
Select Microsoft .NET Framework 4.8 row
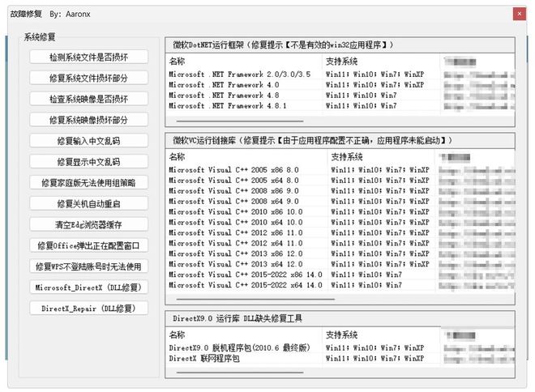pyautogui.click(x=340, y=95)
